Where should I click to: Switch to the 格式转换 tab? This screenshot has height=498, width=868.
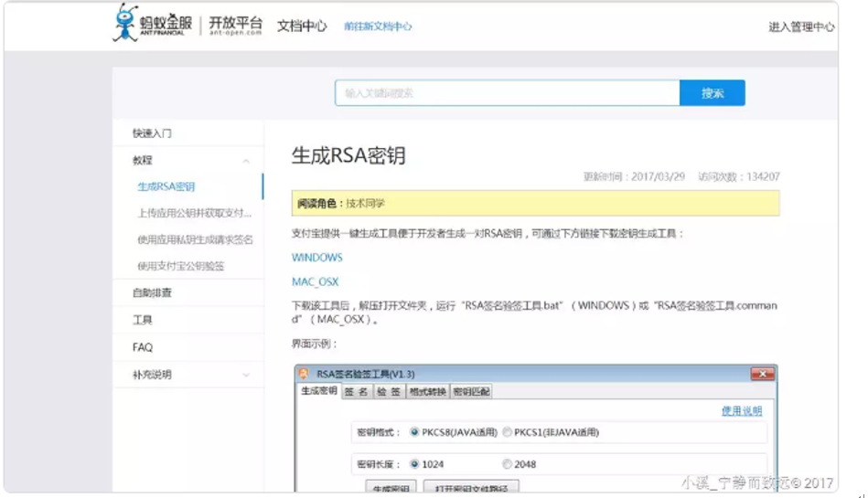(x=428, y=392)
